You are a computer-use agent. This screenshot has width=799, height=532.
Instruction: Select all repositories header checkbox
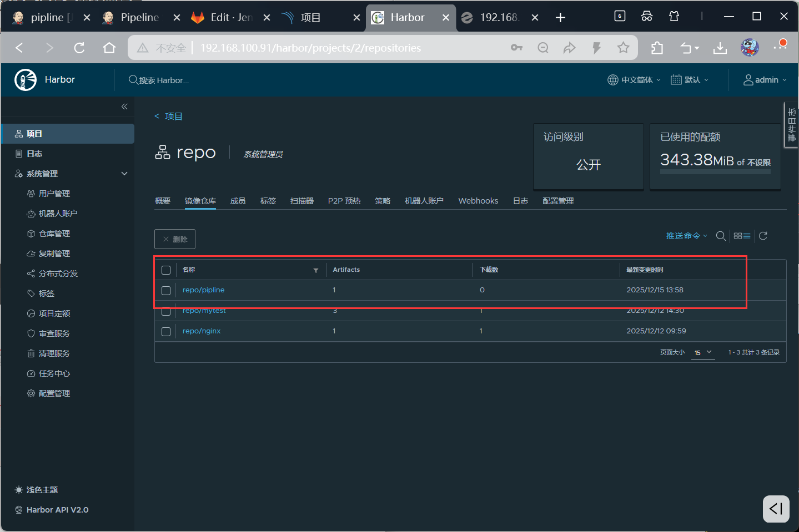click(166, 270)
